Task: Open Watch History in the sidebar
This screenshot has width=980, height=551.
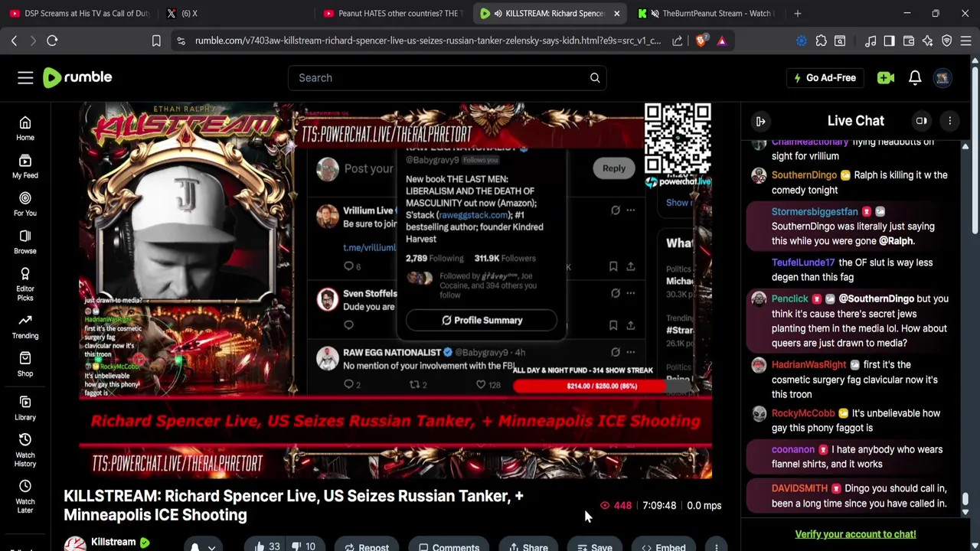Action: tap(25, 450)
